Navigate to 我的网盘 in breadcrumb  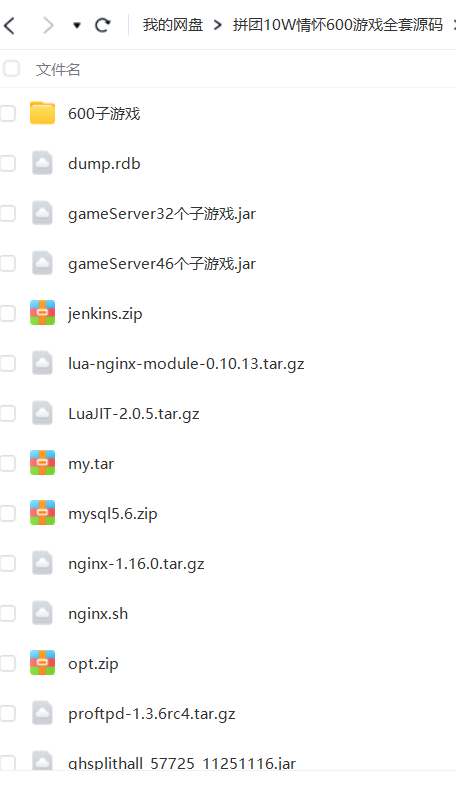click(x=172, y=25)
